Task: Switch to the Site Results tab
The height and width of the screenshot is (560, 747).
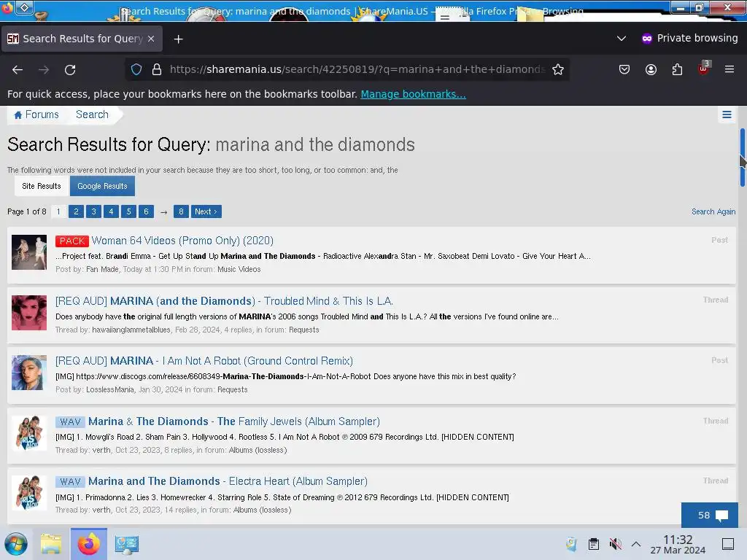Action: point(42,186)
